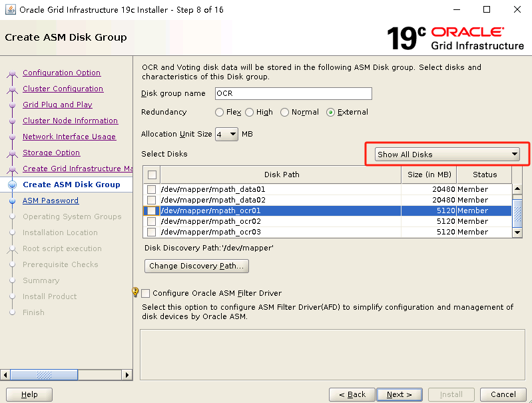Enable Configure Oracle ASM Filter Driver
The width and height of the screenshot is (532, 403).
pos(146,293)
